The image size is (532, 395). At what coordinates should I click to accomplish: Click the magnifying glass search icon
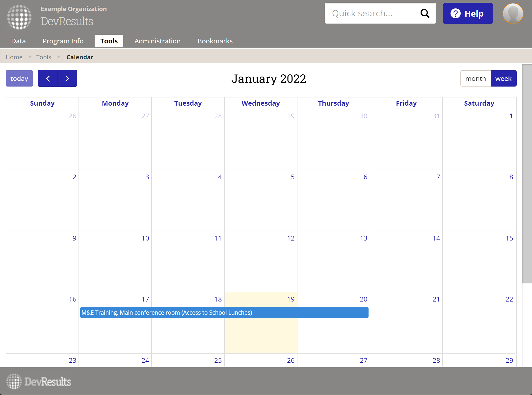click(x=425, y=13)
